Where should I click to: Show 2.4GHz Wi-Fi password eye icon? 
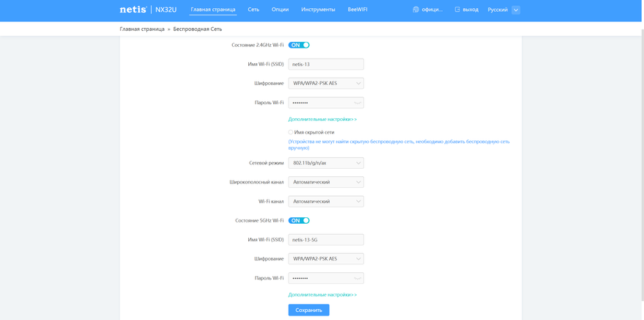click(x=358, y=103)
